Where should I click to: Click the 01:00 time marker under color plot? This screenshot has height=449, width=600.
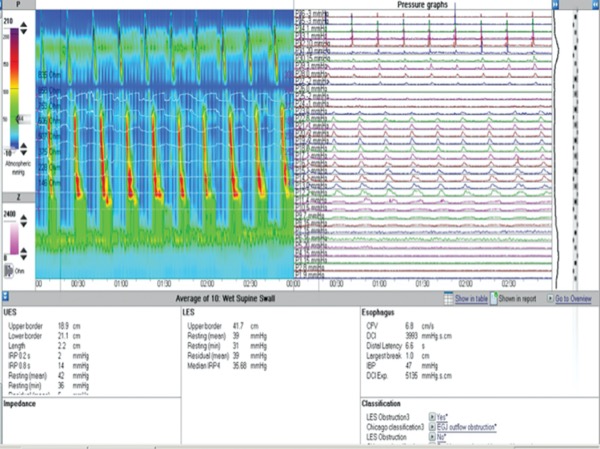coord(121,284)
